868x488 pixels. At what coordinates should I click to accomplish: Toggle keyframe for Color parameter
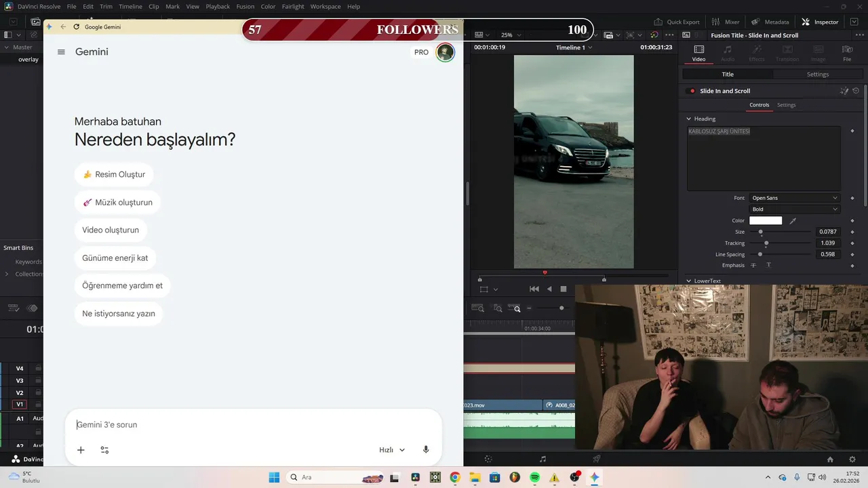coord(852,220)
